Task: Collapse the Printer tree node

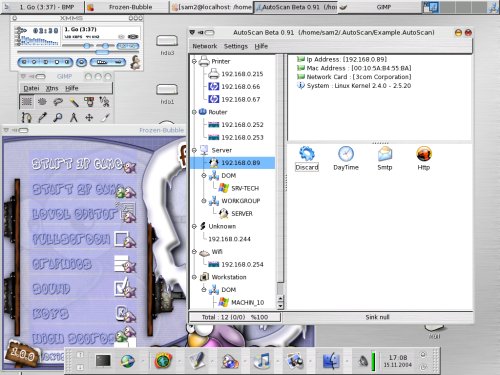Action: [194, 61]
